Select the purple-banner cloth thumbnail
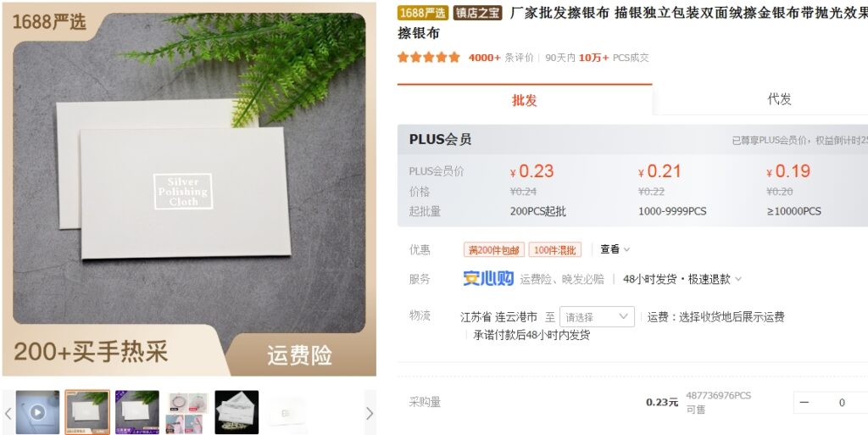 pyautogui.click(x=136, y=412)
